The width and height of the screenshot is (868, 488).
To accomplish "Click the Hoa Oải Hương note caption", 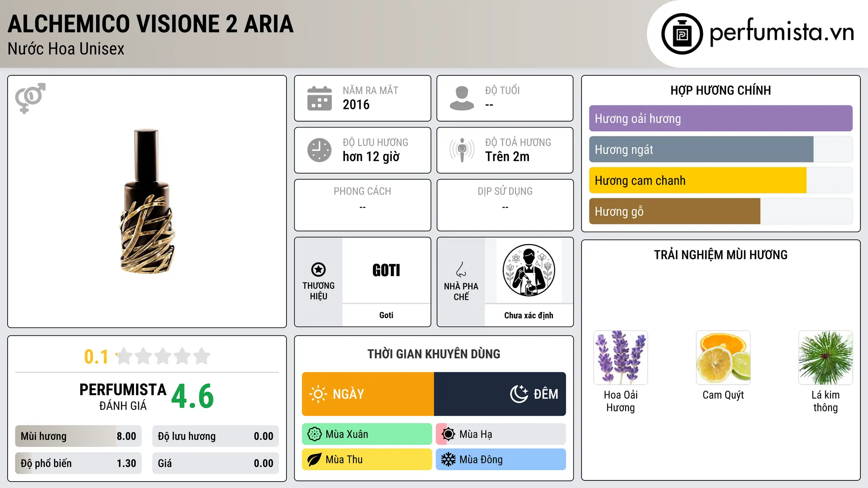I will pos(620,401).
